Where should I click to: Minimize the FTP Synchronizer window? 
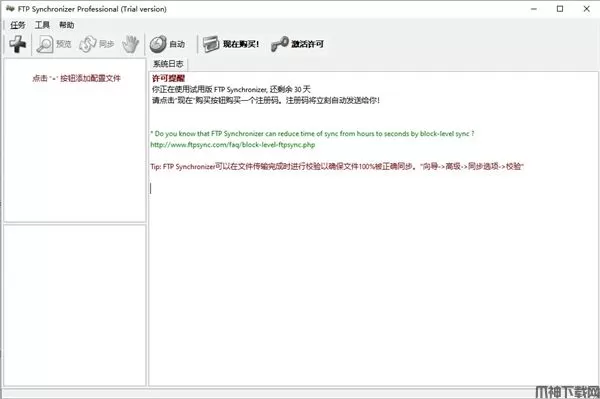[534, 9]
